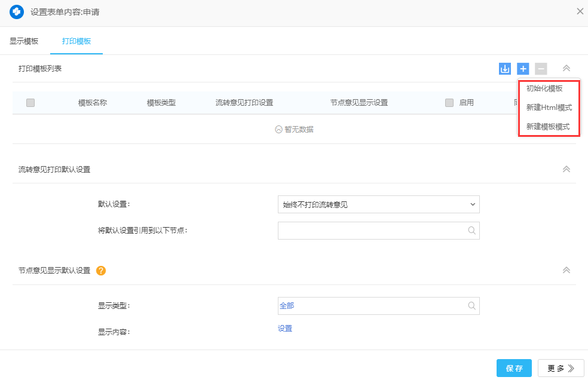Toggle the 启用 column checkbox
The width and height of the screenshot is (588, 383).
pyautogui.click(x=449, y=103)
